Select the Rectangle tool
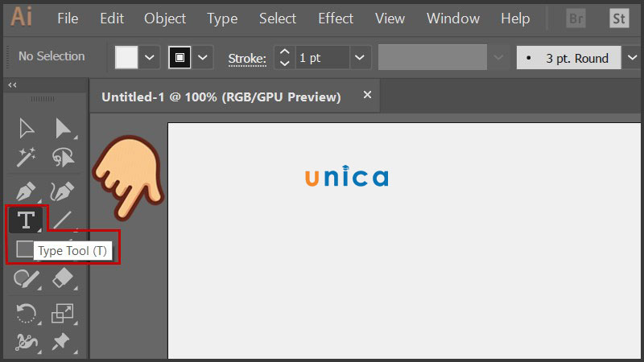This screenshot has width=644, height=362. (24, 249)
